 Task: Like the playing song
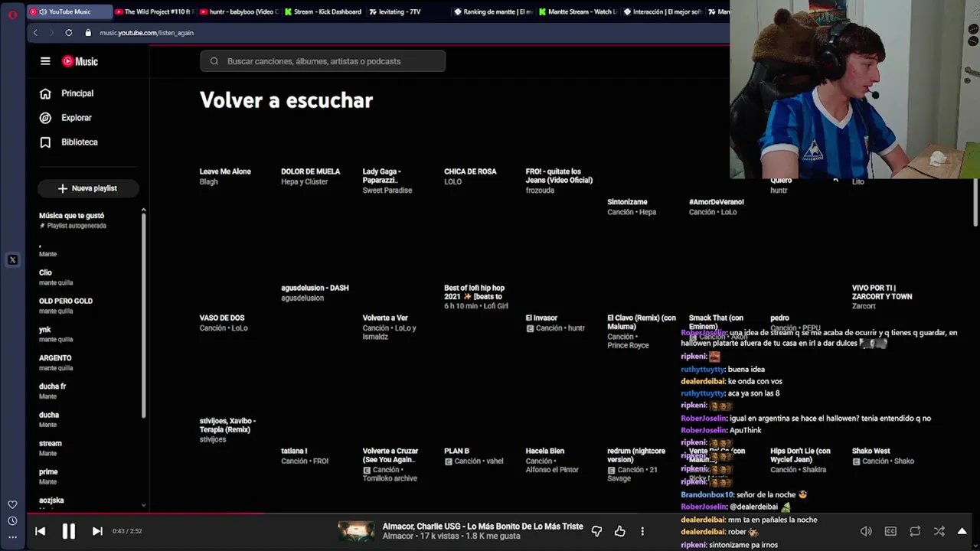[x=619, y=531]
